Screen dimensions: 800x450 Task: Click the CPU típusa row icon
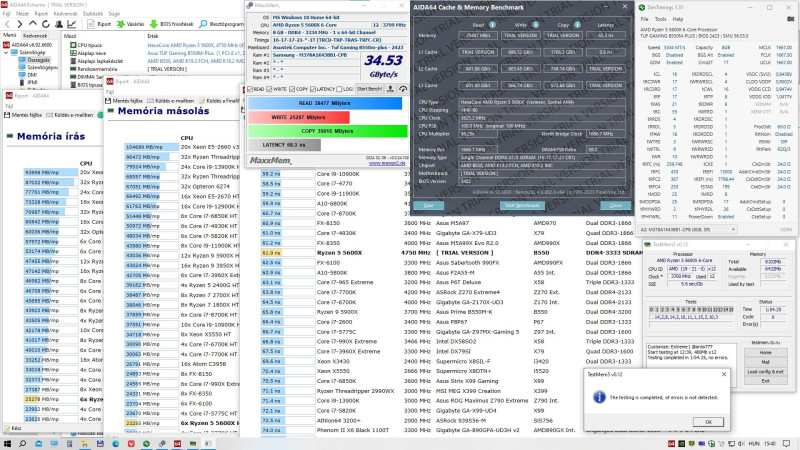click(73, 45)
